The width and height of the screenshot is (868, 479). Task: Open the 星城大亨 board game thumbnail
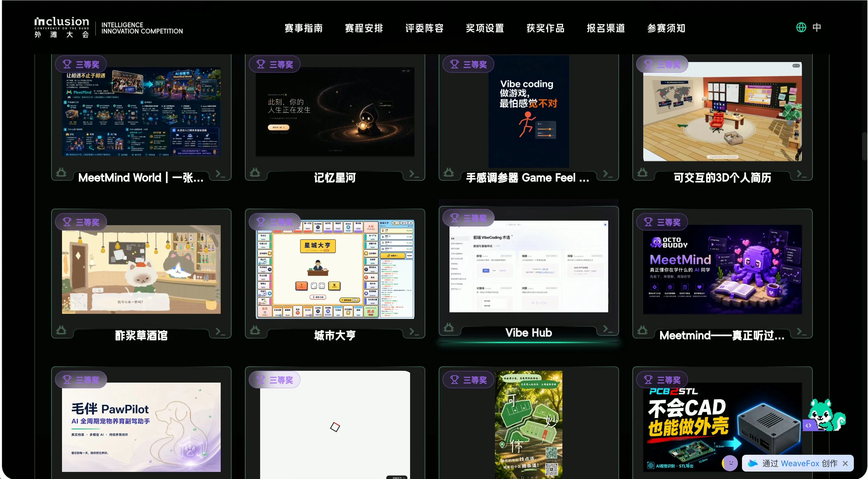point(335,269)
